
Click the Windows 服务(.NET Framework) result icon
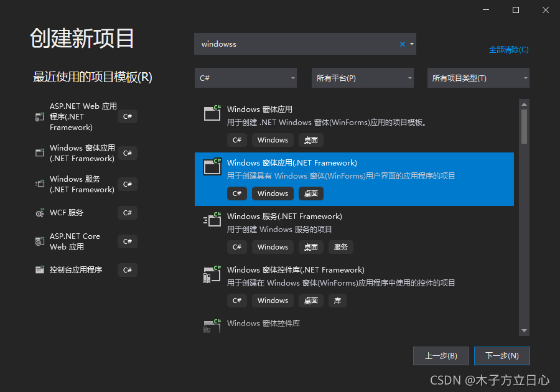(212, 220)
